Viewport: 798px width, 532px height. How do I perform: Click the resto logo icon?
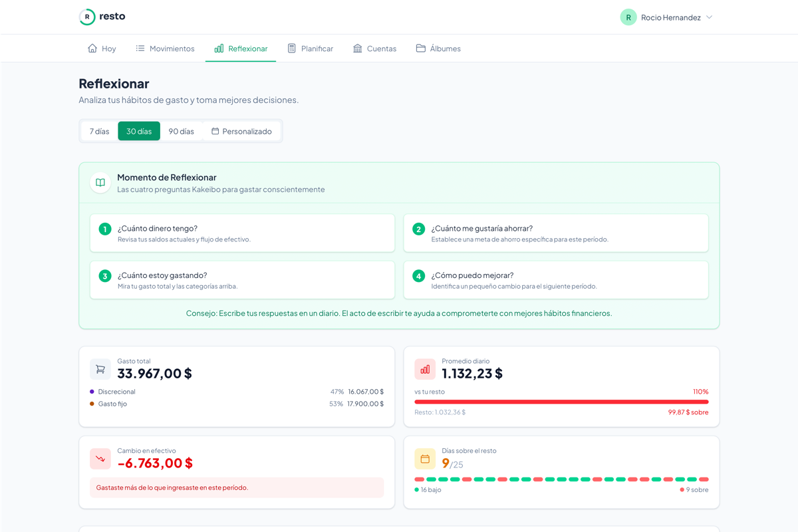[87, 17]
